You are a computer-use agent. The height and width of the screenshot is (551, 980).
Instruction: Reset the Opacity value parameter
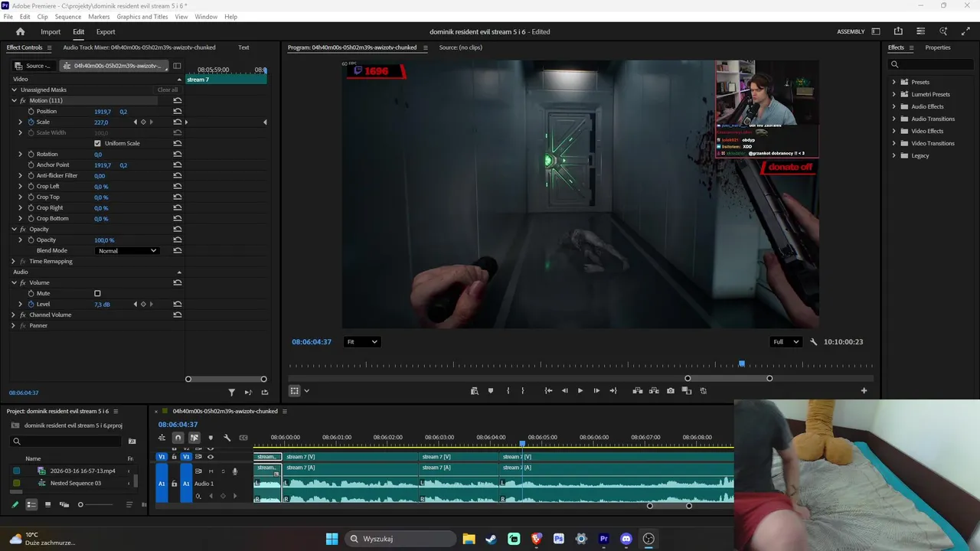178,240
